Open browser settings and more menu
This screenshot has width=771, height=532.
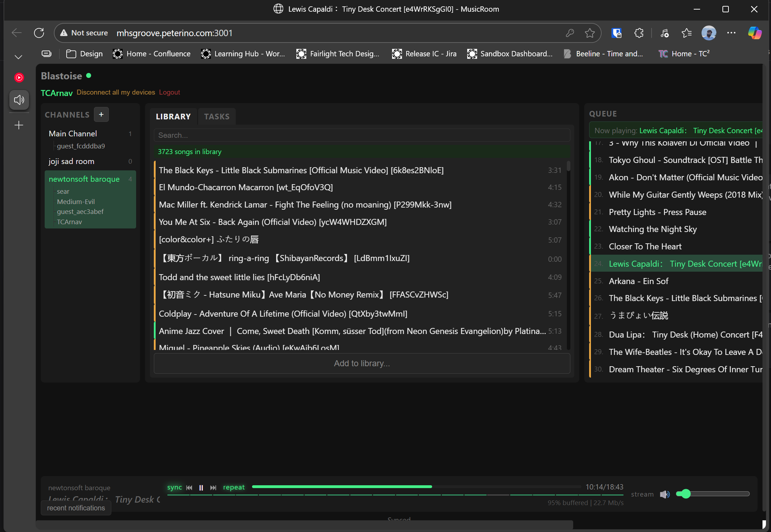click(731, 33)
